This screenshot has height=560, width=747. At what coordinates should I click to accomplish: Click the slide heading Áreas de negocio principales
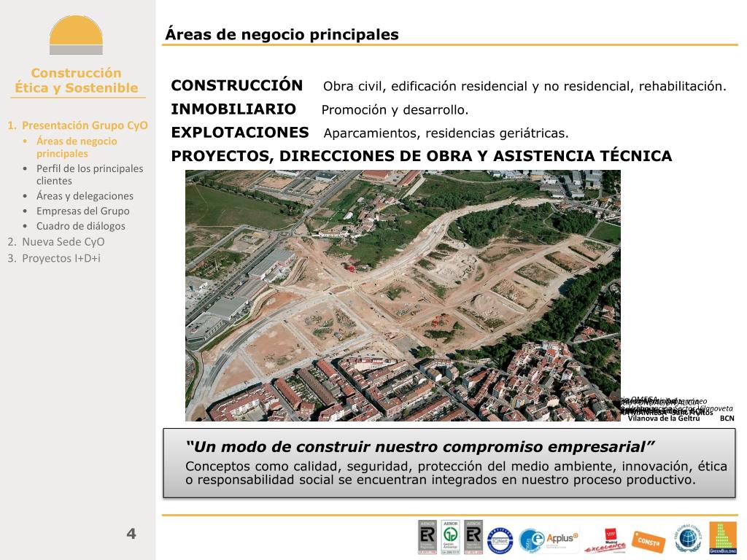[x=282, y=34]
